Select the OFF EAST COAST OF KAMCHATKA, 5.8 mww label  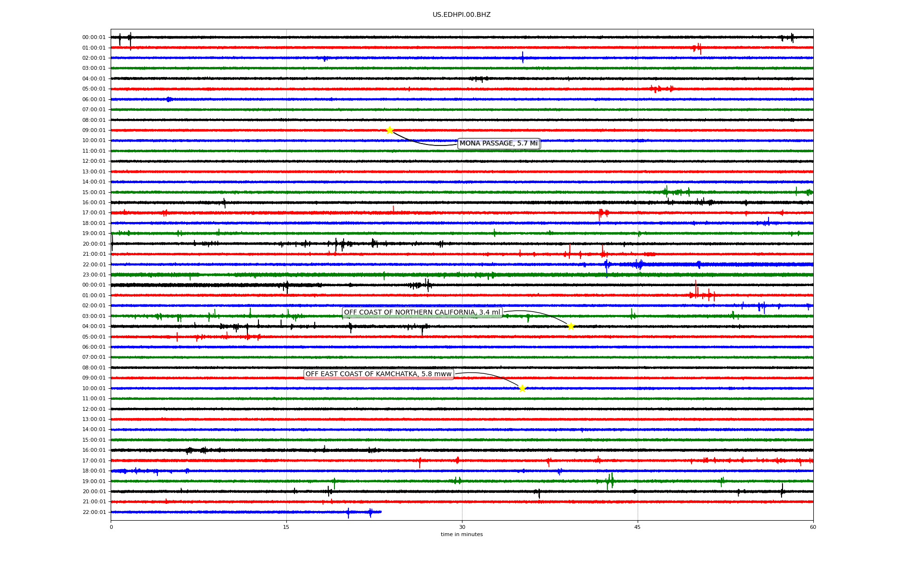(x=379, y=374)
